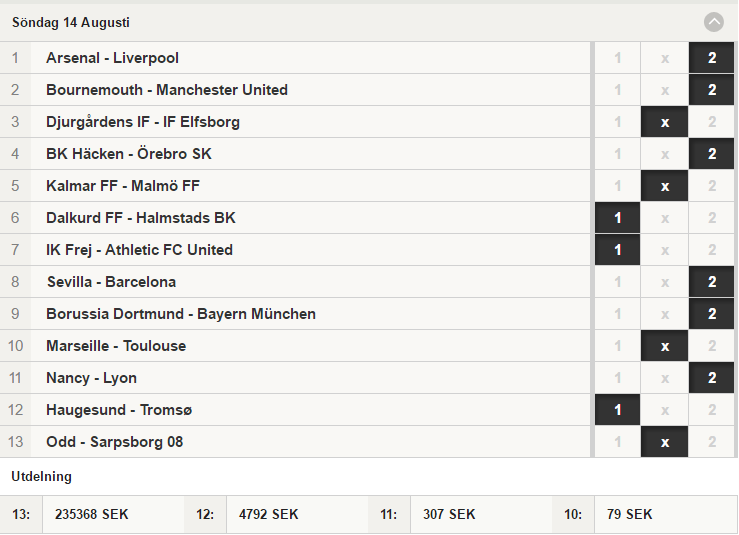Viewport: 739px width, 535px height.
Task: Choose 1 for BK Häcken - Örebro SK
Action: pyautogui.click(x=617, y=154)
